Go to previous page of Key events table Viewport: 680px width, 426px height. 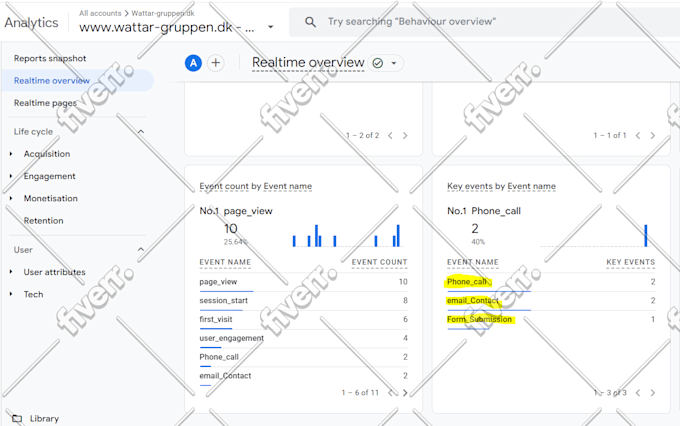(x=638, y=393)
